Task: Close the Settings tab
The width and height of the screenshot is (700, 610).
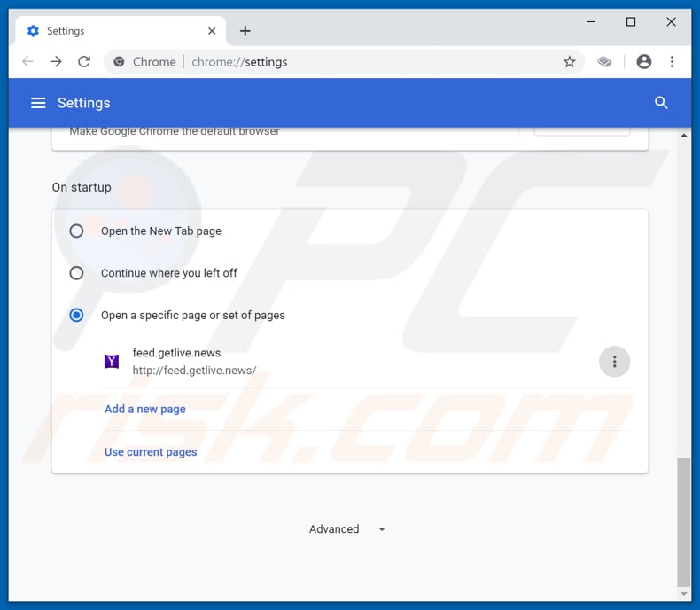Action: [212, 31]
